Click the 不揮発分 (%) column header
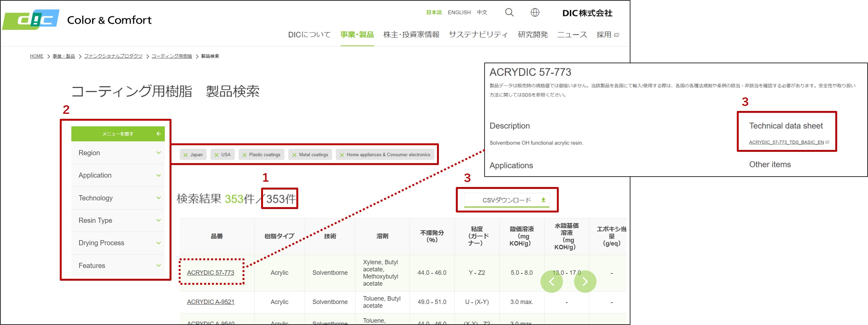The width and height of the screenshot is (868, 325). (x=432, y=236)
